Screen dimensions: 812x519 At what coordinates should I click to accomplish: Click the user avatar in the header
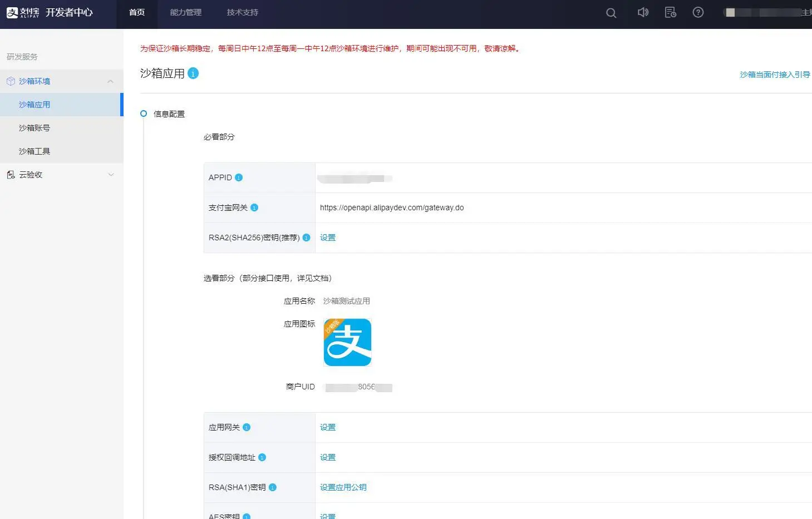pos(730,12)
